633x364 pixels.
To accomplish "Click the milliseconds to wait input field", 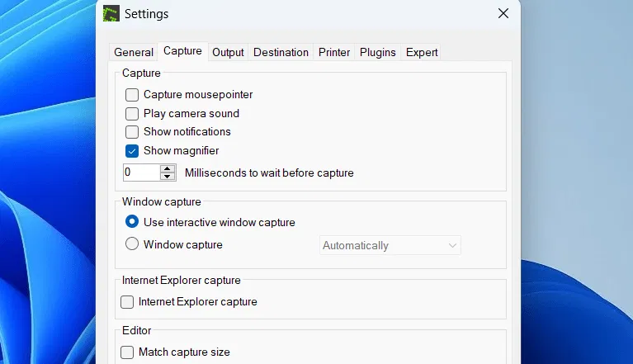I will (x=141, y=173).
